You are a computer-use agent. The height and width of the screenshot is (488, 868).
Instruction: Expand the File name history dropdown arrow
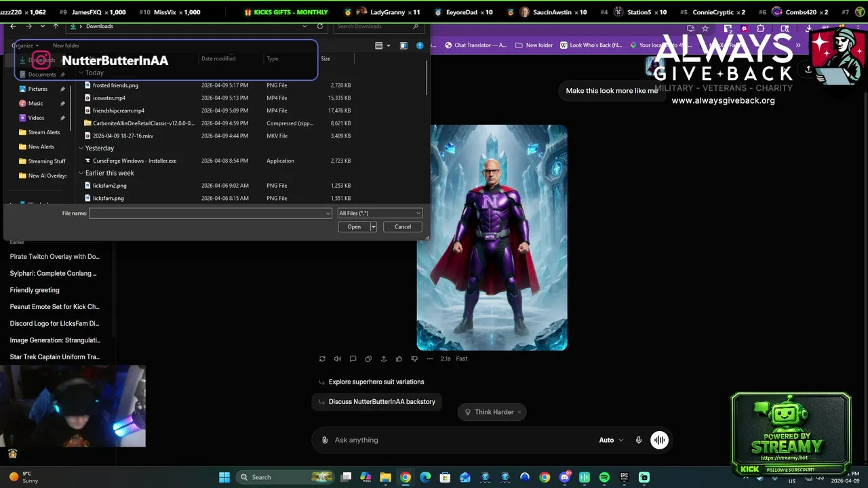click(329, 213)
